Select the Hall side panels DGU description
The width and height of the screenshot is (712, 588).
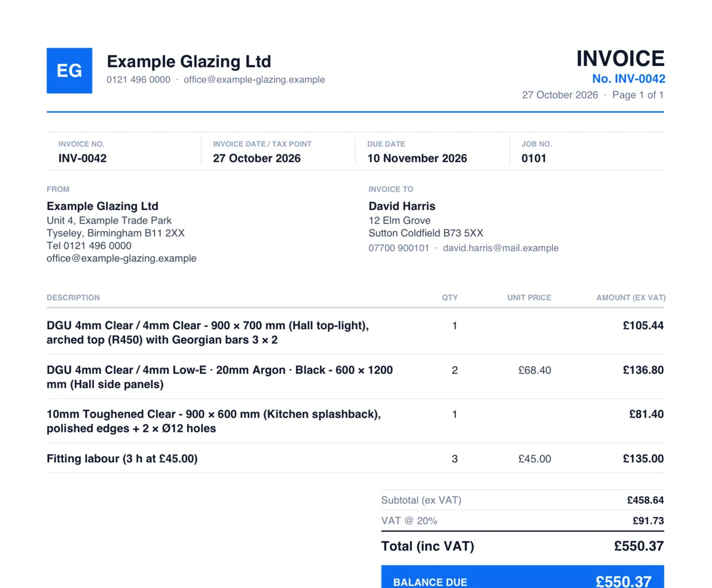click(x=220, y=377)
